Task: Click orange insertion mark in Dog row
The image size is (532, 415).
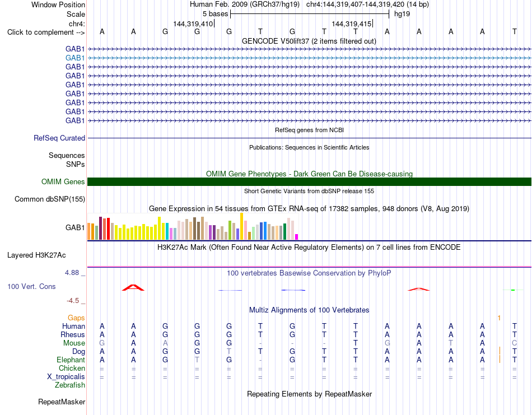Action: (500, 351)
